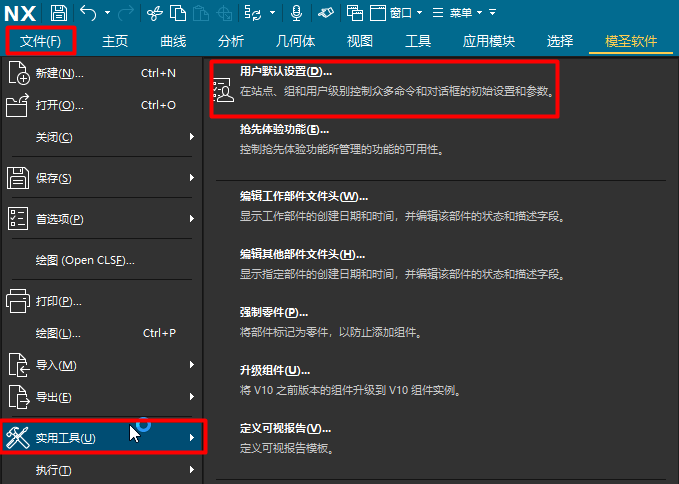Screen dimensions: 679x484
Task: Choose 编辑工作部件文件头 menu entry
Action: click(x=303, y=196)
